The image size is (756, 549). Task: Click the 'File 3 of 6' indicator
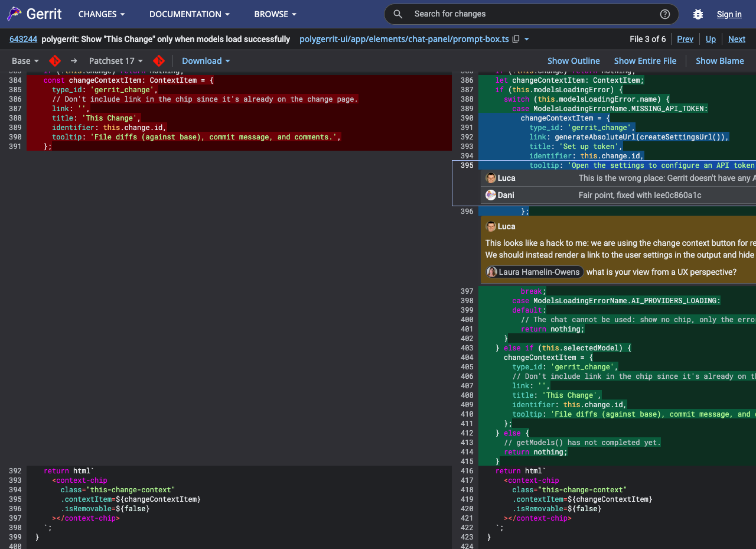coord(648,39)
